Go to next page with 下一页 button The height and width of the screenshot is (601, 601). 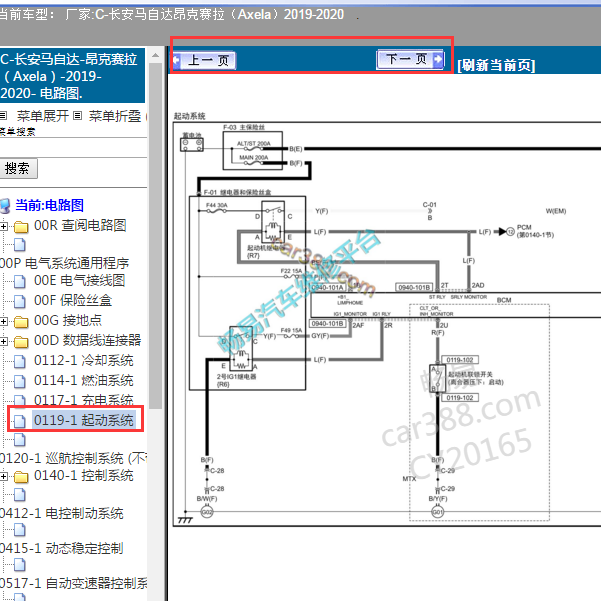411,59
